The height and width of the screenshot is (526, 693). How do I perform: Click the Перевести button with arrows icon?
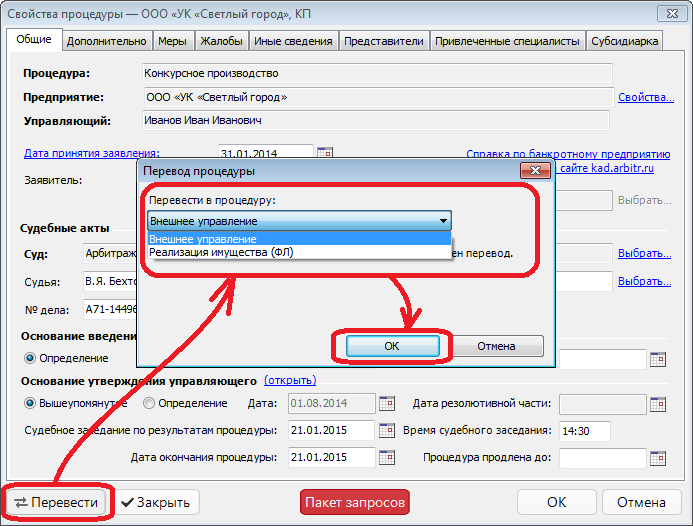(56, 502)
